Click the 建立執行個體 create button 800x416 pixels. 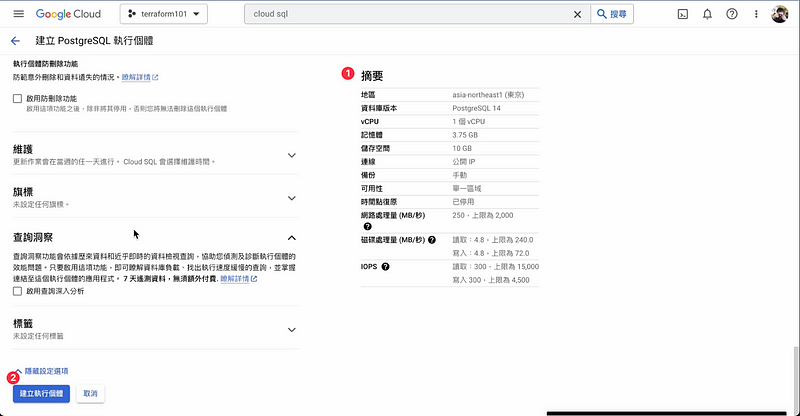click(41, 394)
